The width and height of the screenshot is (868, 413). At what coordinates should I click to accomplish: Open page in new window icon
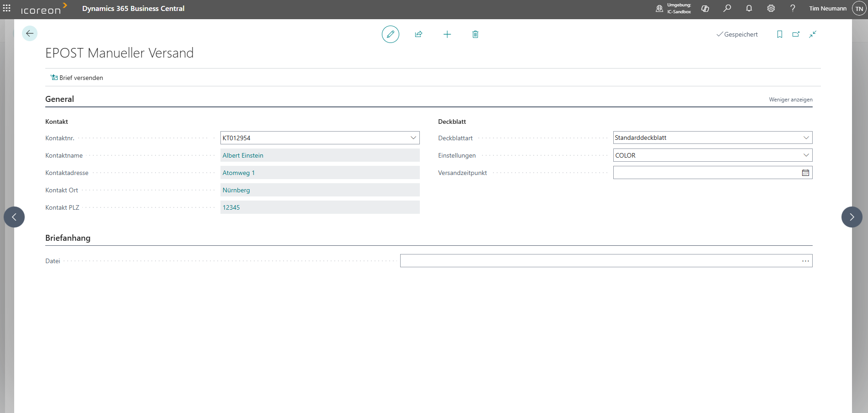(x=796, y=34)
